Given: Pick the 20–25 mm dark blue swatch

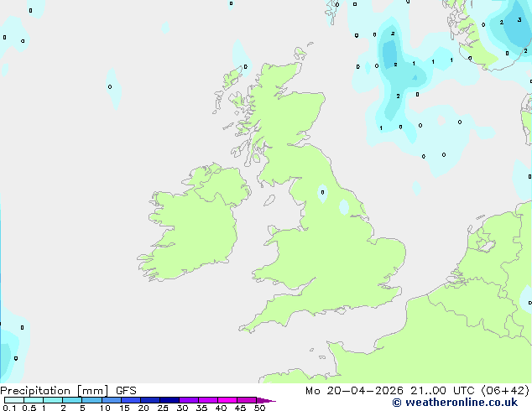Looking at the screenshot, I should point(149,400).
